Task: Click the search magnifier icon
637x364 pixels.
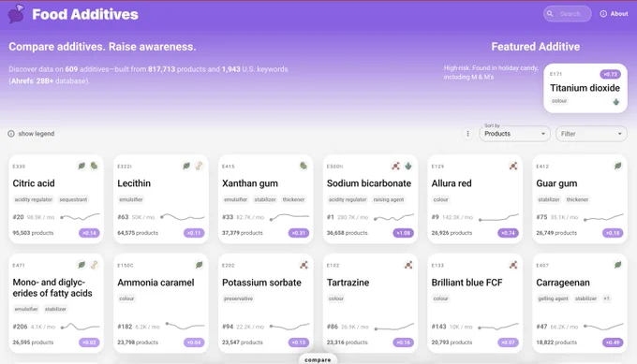Action: click(x=550, y=14)
